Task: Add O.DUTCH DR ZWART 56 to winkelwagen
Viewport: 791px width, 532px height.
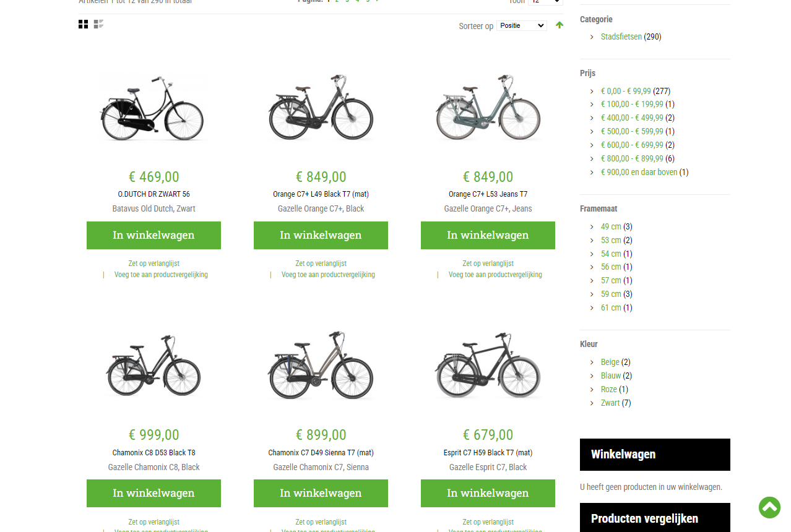Action: [153, 235]
